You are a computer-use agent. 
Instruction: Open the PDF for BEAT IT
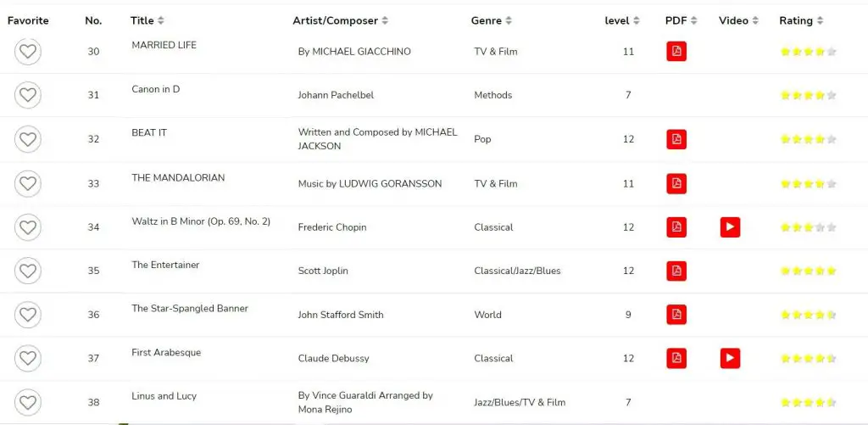[x=676, y=139]
